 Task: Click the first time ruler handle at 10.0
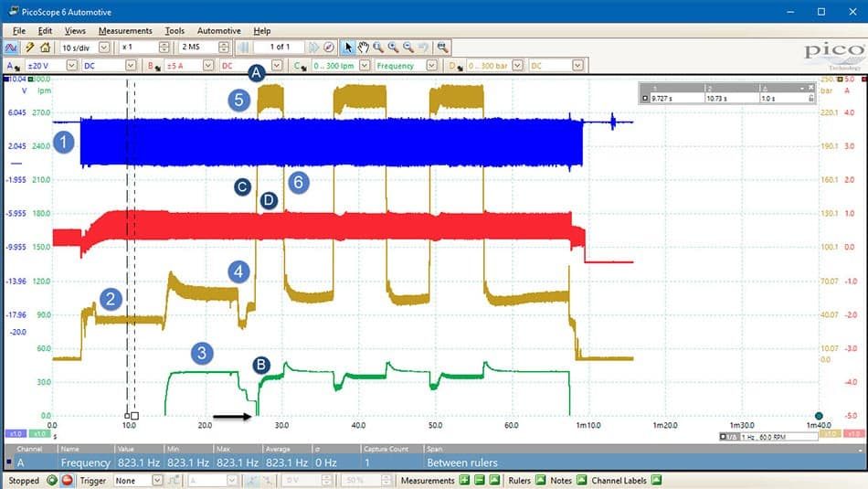point(127,415)
